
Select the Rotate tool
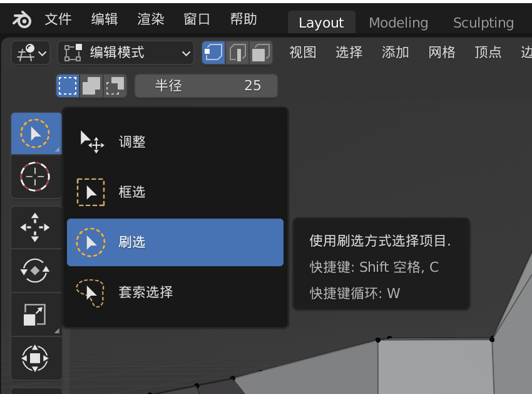pyautogui.click(x=36, y=271)
